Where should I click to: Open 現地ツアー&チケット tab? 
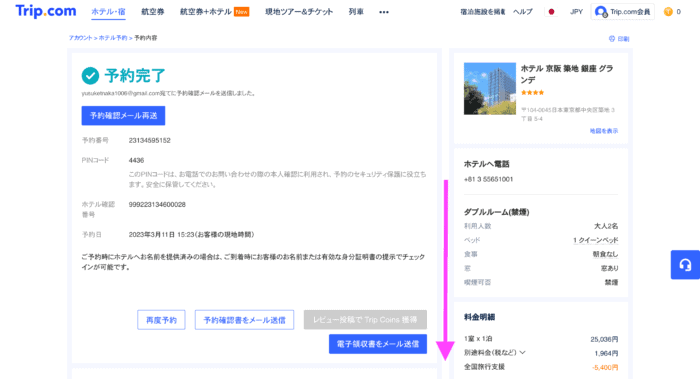tap(299, 12)
